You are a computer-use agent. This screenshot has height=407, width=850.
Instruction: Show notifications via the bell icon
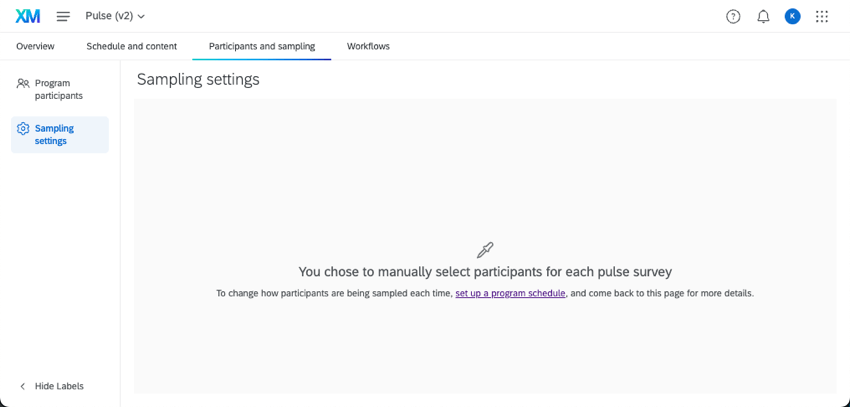pyautogui.click(x=763, y=16)
